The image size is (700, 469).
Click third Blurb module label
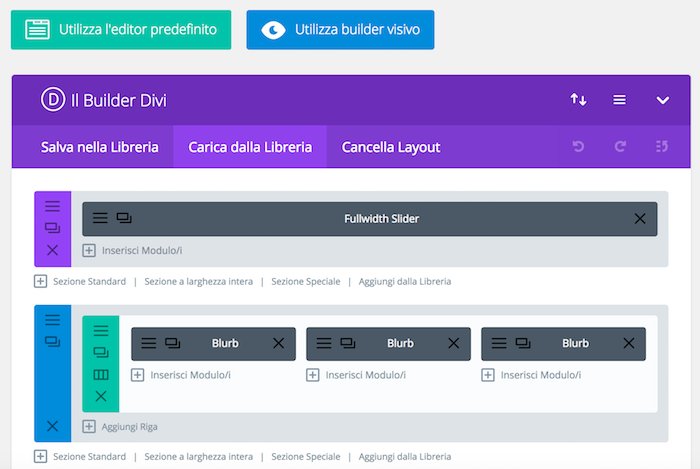575,343
